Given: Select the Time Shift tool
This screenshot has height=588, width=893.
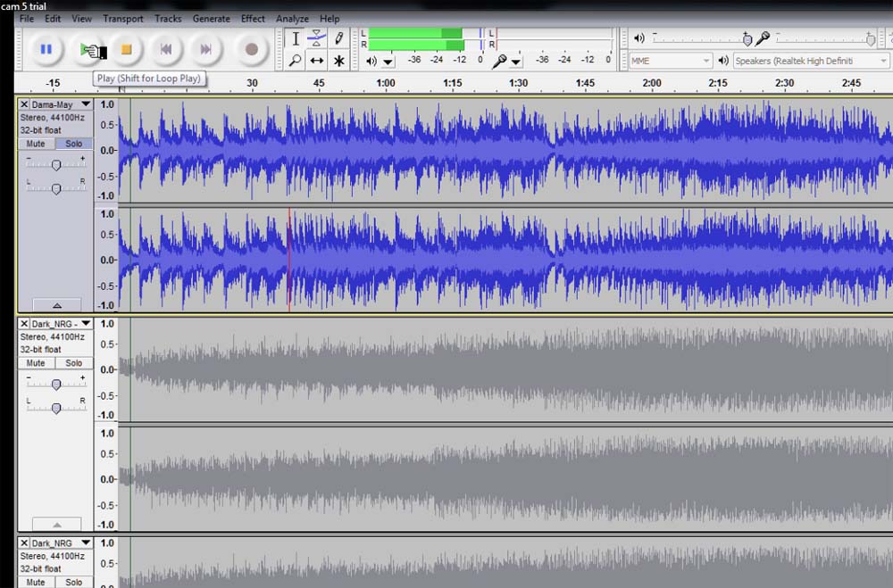Looking at the screenshot, I should 317,61.
